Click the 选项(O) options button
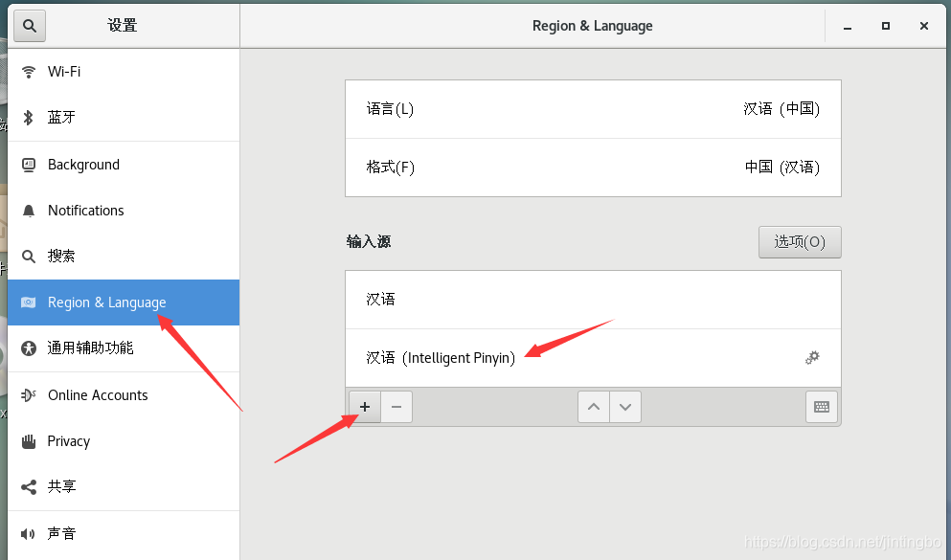The width and height of the screenshot is (951, 560). [800, 242]
